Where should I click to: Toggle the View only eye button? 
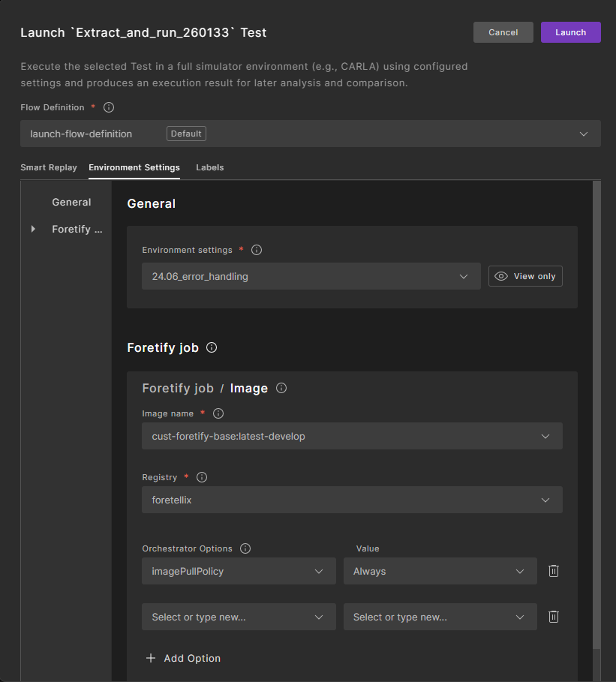coord(525,276)
